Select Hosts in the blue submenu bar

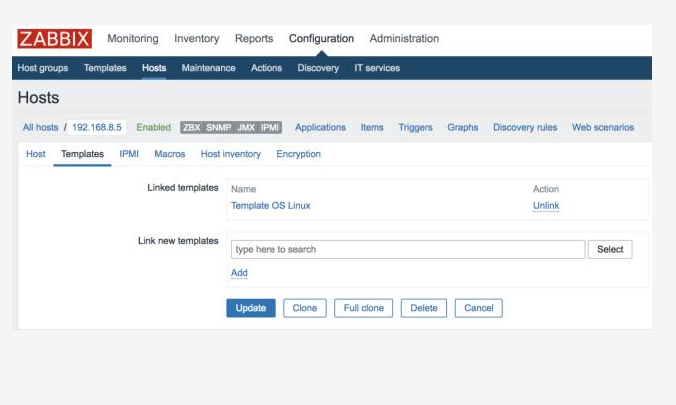[154, 68]
